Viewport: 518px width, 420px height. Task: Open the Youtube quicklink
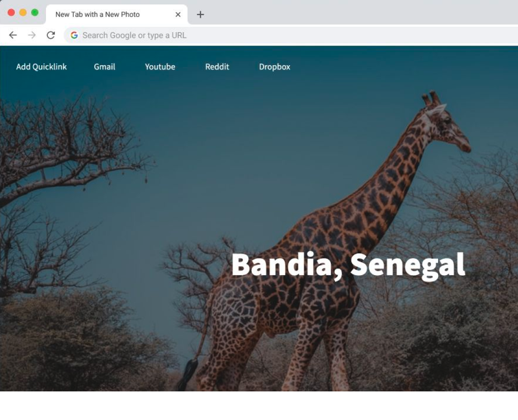click(160, 67)
